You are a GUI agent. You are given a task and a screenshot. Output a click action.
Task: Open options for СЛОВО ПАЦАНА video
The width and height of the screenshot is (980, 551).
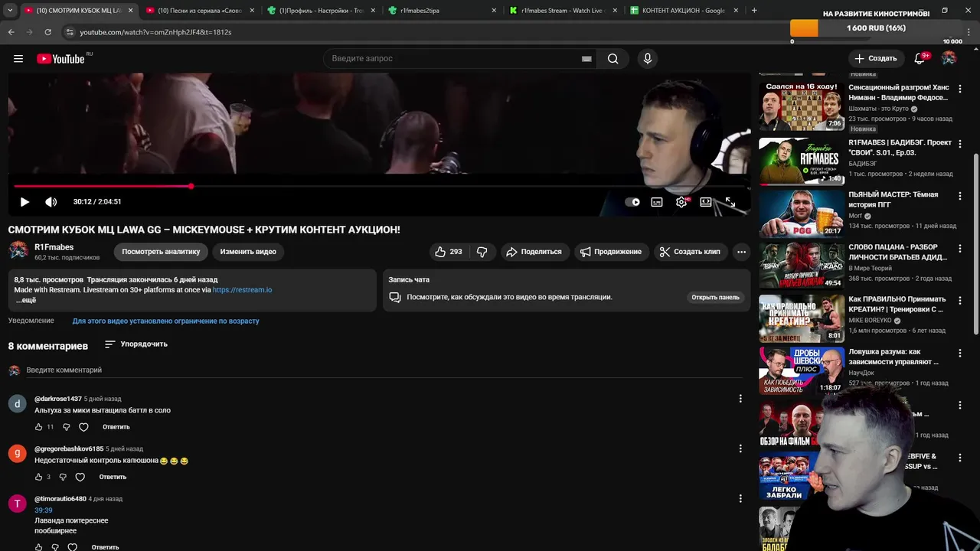point(960,249)
